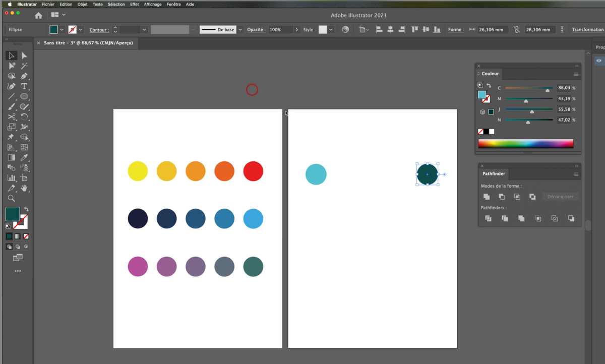Set toolbar paint mode to Color
This screenshot has height=364, width=605.
click(9, 236)
